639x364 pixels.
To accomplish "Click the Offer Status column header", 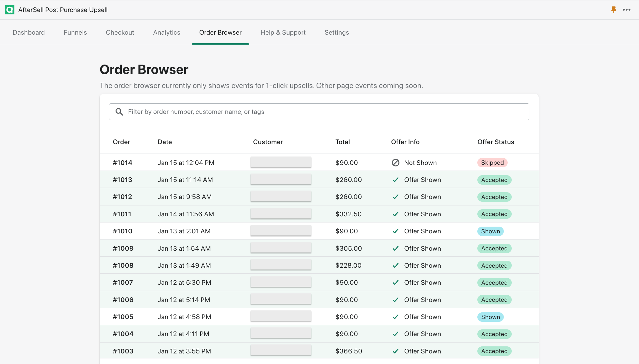I will tap(496, 142).
